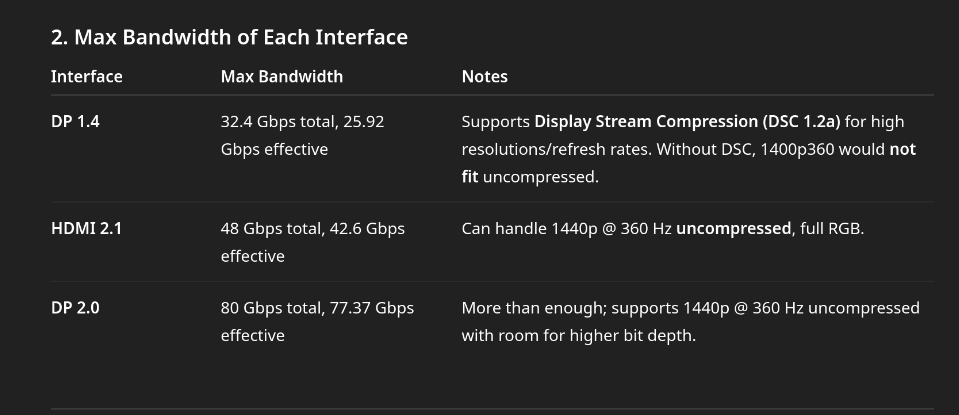Click the bold 'fit' word before 'uncompressed.'

[x=470, y=177]
